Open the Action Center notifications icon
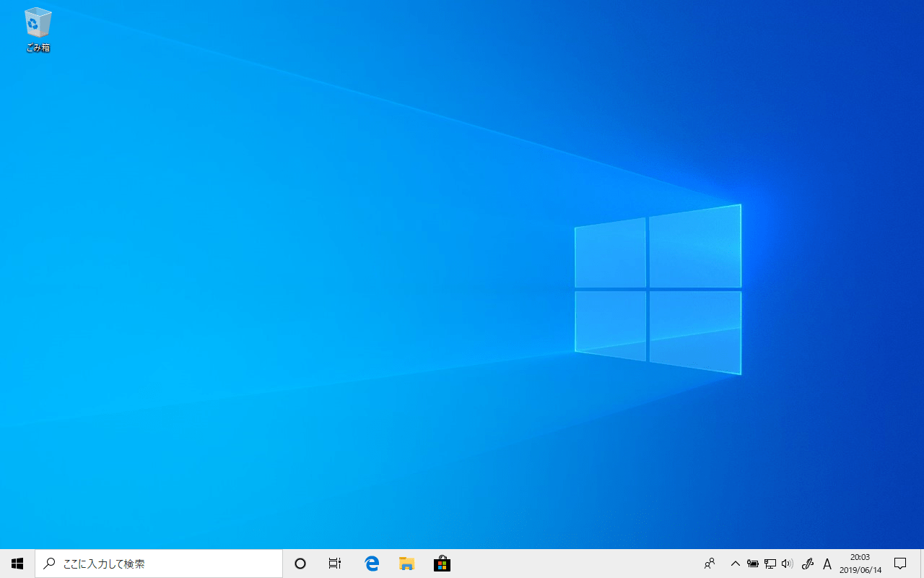This screenshot has width=924, height=578. coord(900,564)
